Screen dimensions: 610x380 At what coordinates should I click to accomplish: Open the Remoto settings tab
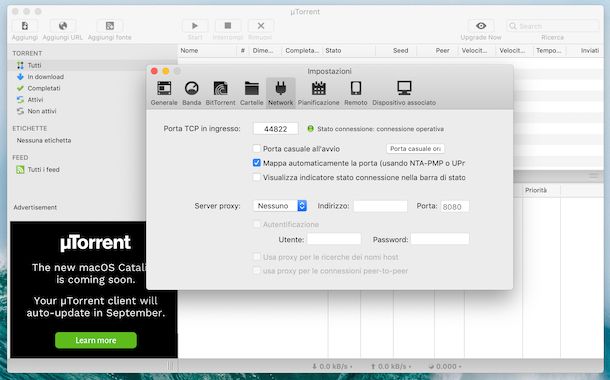(x=356, y=93)
